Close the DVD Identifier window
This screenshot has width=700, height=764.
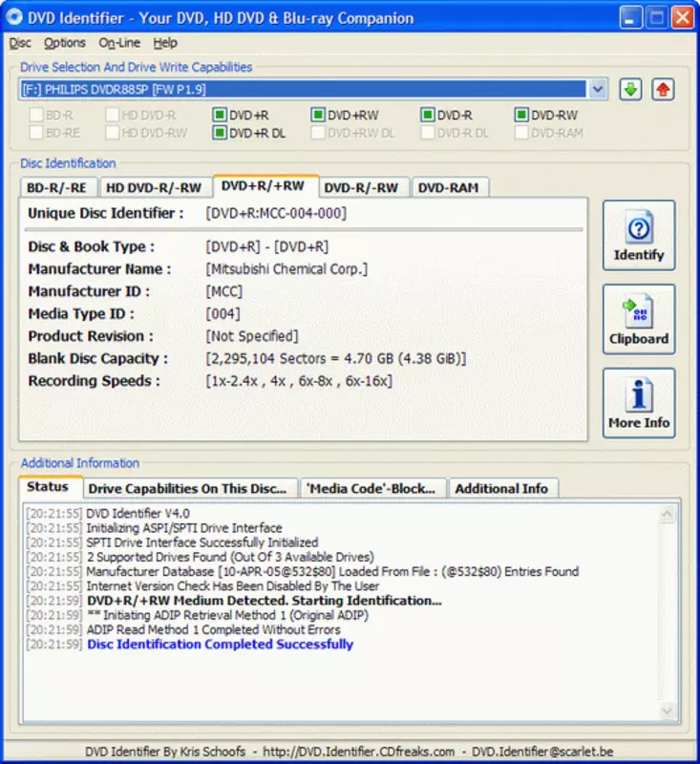(683, 17)
